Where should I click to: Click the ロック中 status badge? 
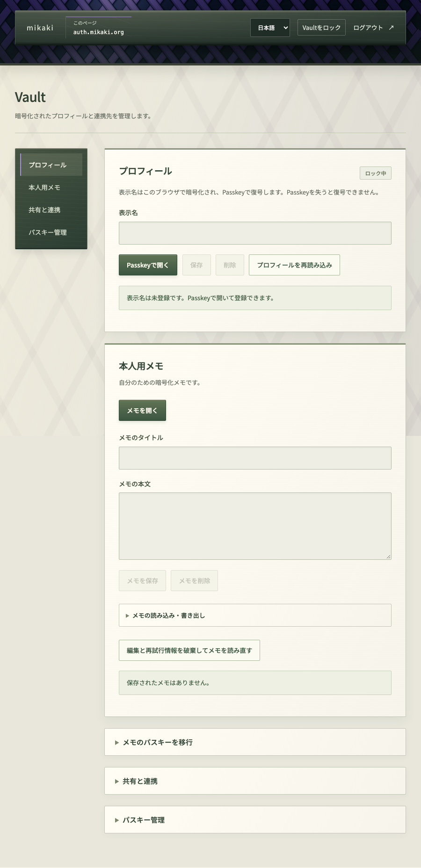tap(376, 173)
